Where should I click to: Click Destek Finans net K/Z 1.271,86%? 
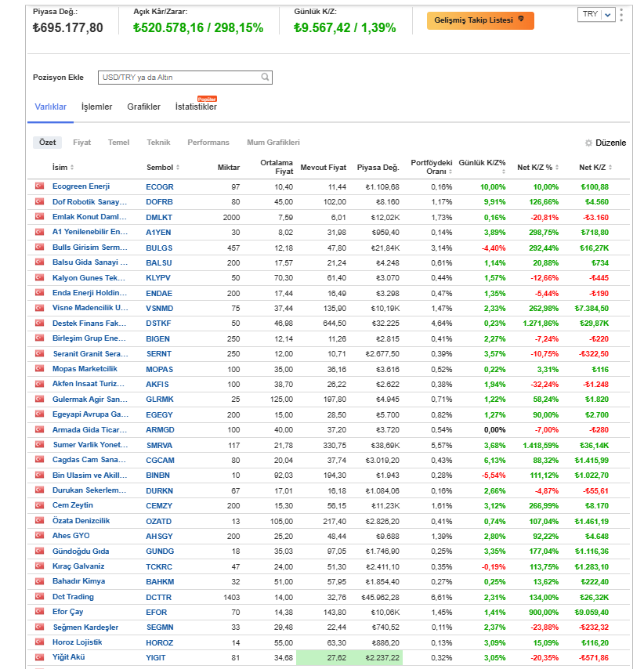point(541,324)
